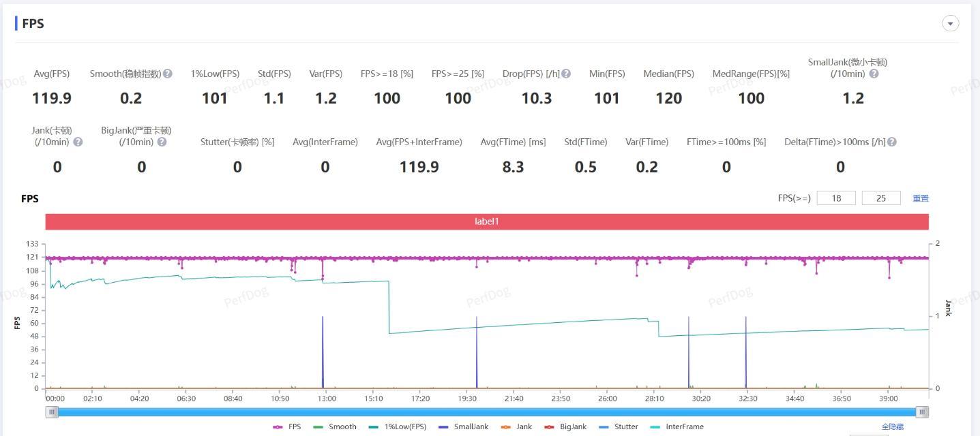The height and width of the screenshot is (436, 980).
Task: Hide the Jank series in legend
Action: click(x=516, y=426)
